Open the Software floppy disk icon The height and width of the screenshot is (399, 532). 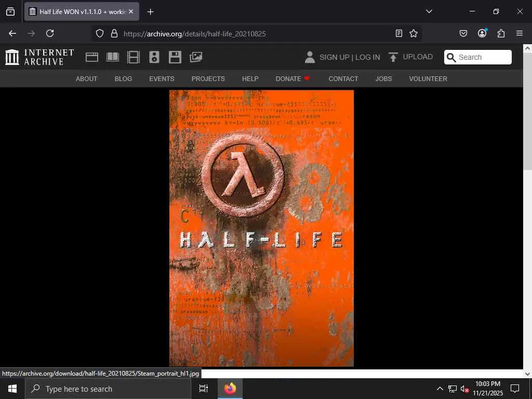click(175, 57)
